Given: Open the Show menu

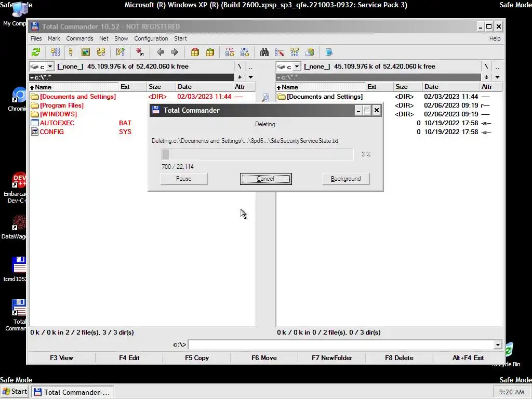Looking at the screenshot, I should point(121,38).
